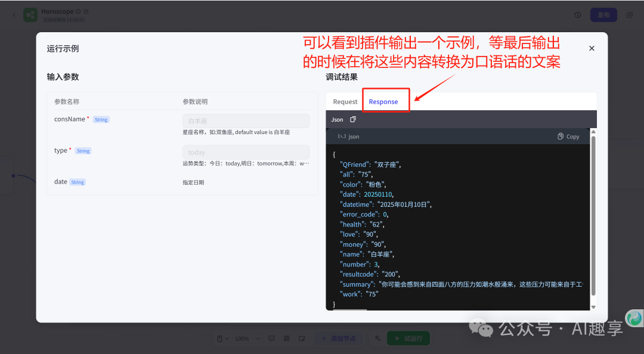Click the Copy button in the code block

568,136
